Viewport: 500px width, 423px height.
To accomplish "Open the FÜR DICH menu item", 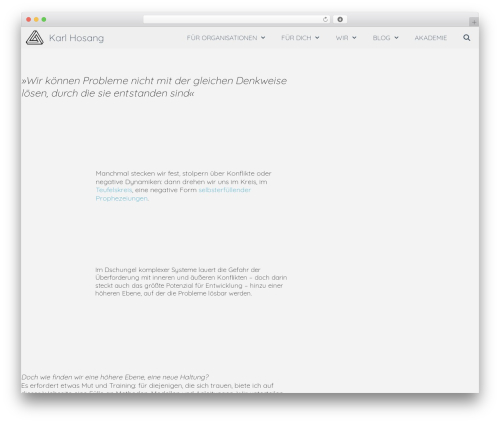I will click(x=296, y=38).
